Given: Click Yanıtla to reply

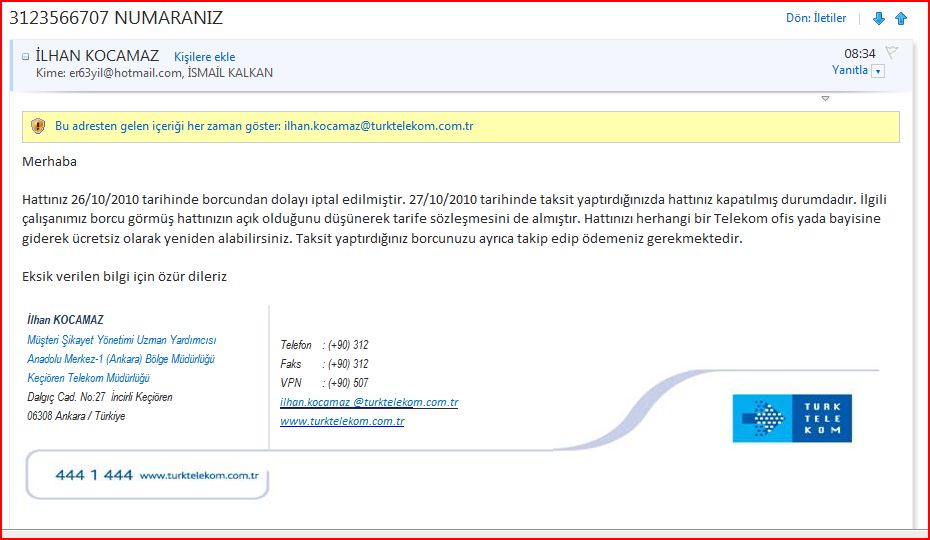Looking at the screenshot, I should (x=849, y=70).
